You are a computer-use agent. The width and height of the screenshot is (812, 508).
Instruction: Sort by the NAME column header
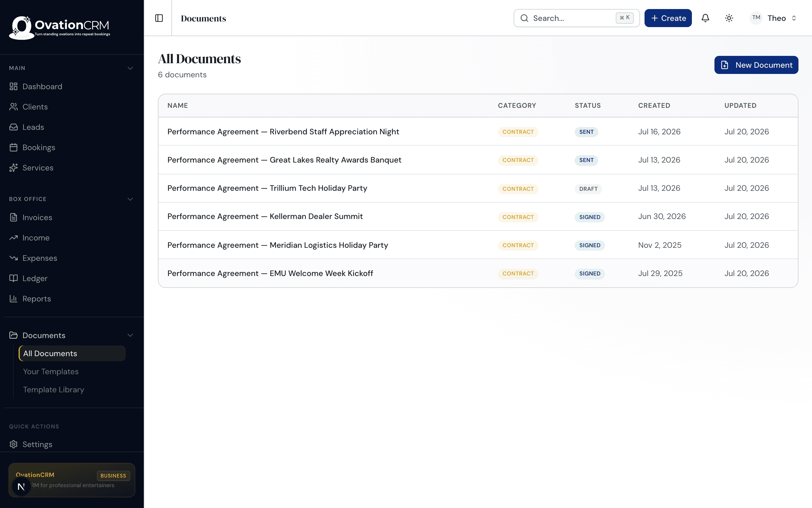click(x=178, y=106)
